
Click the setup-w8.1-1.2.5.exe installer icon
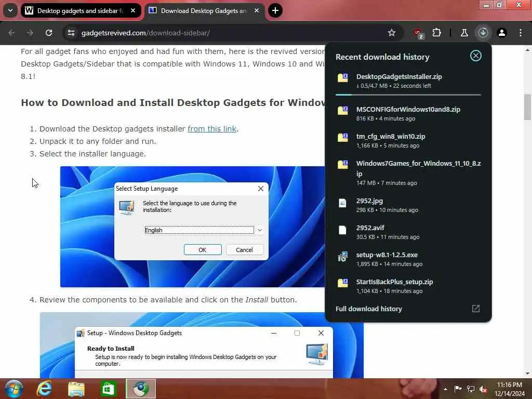(343, 257)
